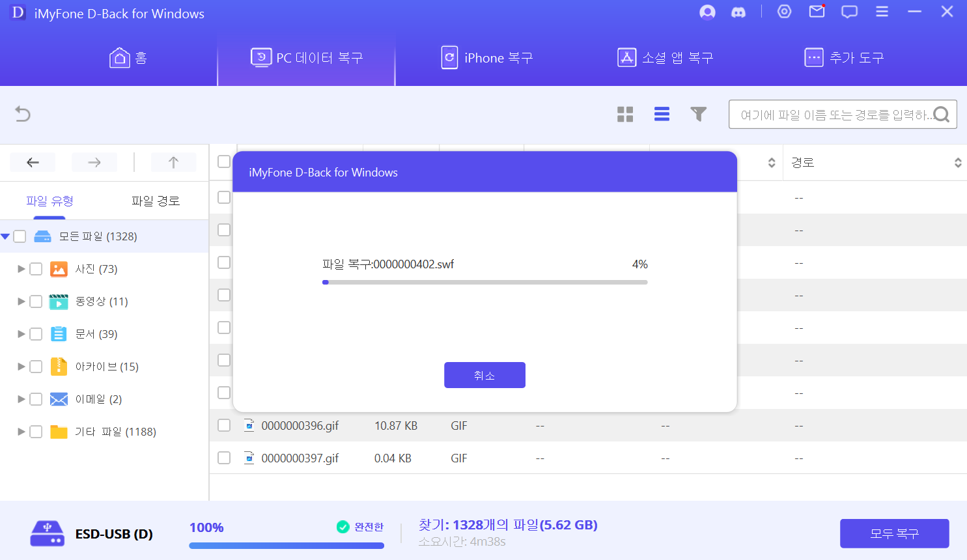
Task: Open the mail notification icon
Action: tap(817, 11)
